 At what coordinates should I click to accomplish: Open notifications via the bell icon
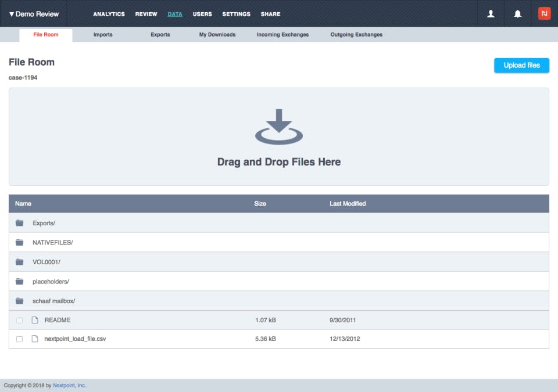tap(518, 13)
